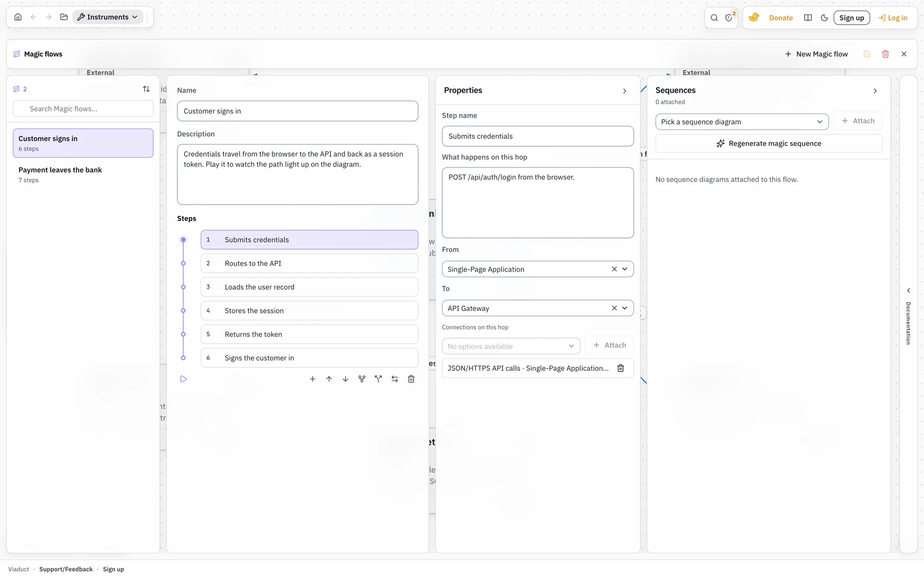Select step 2 Routes to the API
Image resolution: width=924 pixels, height=578 pixels.
coord(309,264)
